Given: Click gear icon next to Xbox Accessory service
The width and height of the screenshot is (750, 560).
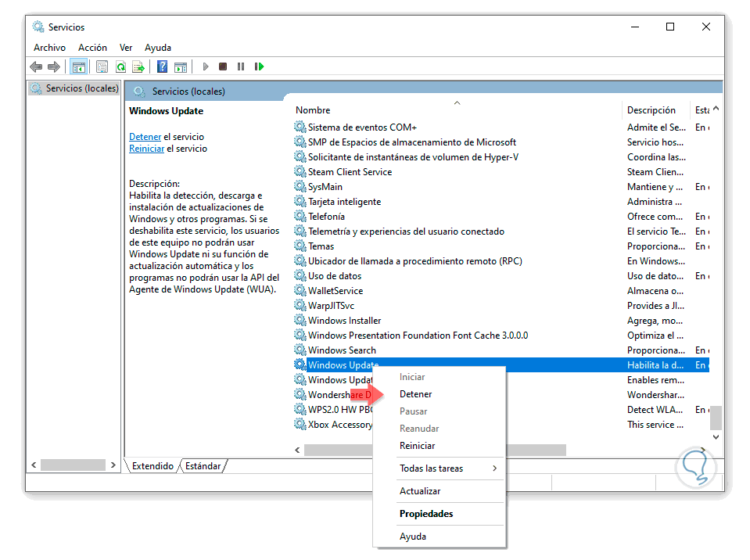Looking at the screenshot, I should pyautogui.click(x=300, y=424).
